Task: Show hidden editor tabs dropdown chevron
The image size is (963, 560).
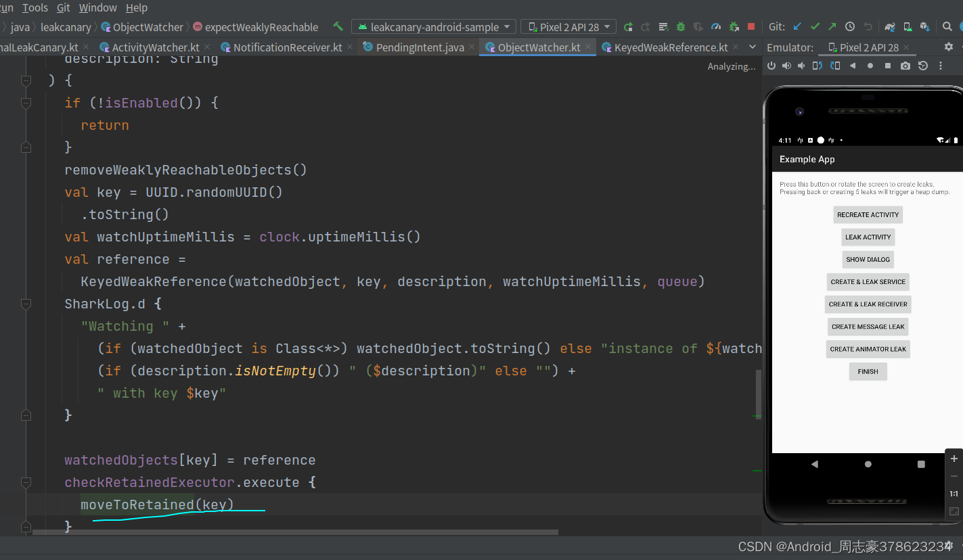Action: (753, 47)
